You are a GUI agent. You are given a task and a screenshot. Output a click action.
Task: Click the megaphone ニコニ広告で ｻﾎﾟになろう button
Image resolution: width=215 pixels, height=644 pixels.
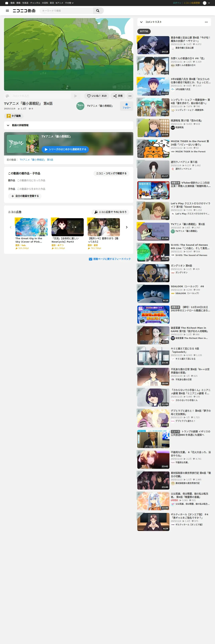[x=110, y=212]
